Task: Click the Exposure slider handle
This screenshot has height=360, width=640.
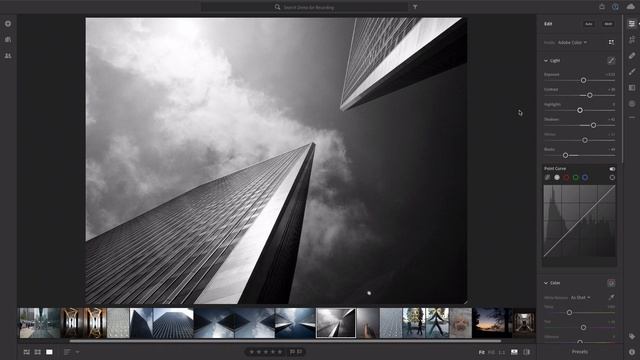Action: coord(584,80)
